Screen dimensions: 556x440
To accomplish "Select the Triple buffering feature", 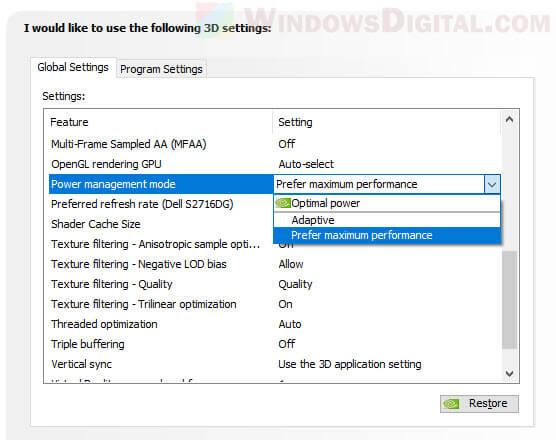I will (x=88, y=344).
